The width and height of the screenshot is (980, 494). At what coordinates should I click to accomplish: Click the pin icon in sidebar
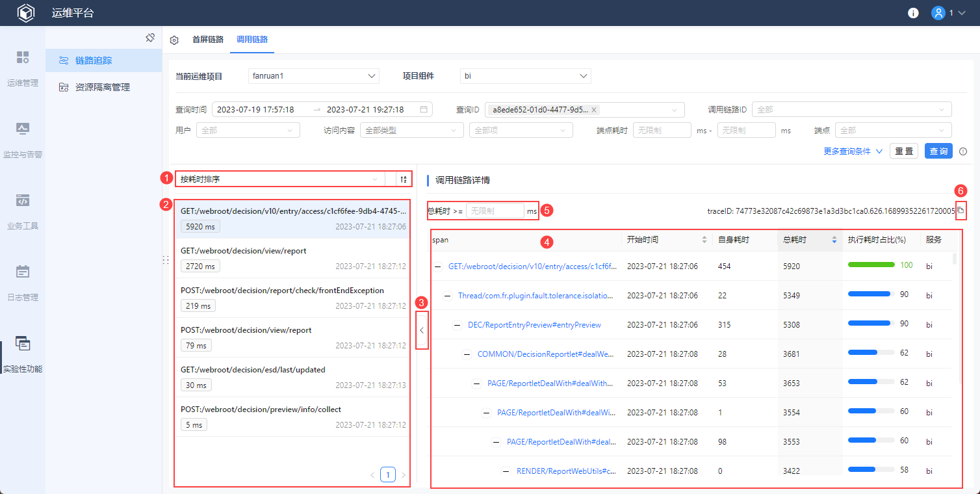[x=150, y=38]
